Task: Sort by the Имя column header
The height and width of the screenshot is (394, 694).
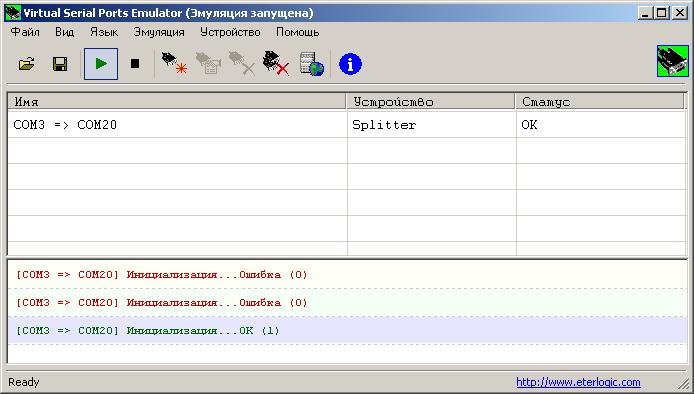Action: pyautogui.click(x=177, y=102)
